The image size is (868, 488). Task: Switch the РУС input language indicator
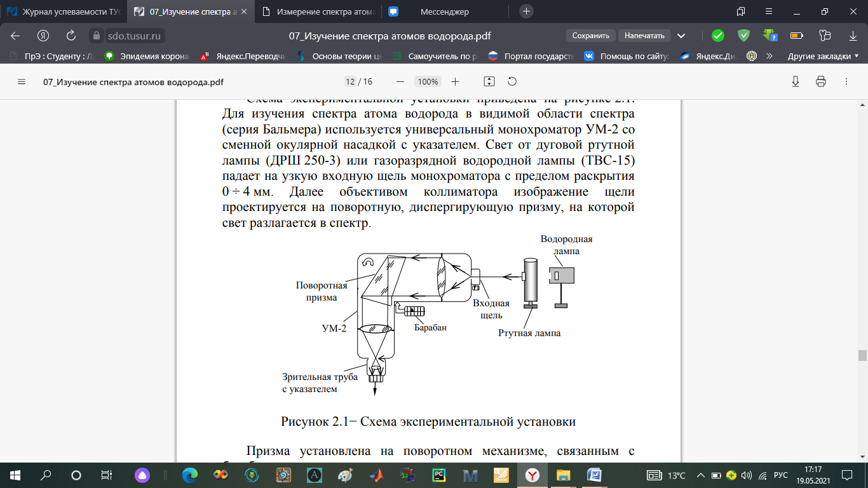pyautogui.click(x=780, y=475)
